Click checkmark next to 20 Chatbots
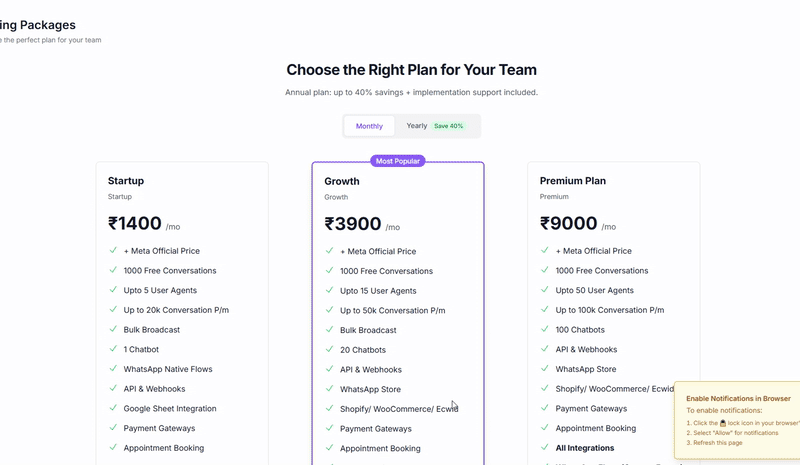 tap(329, 350)
